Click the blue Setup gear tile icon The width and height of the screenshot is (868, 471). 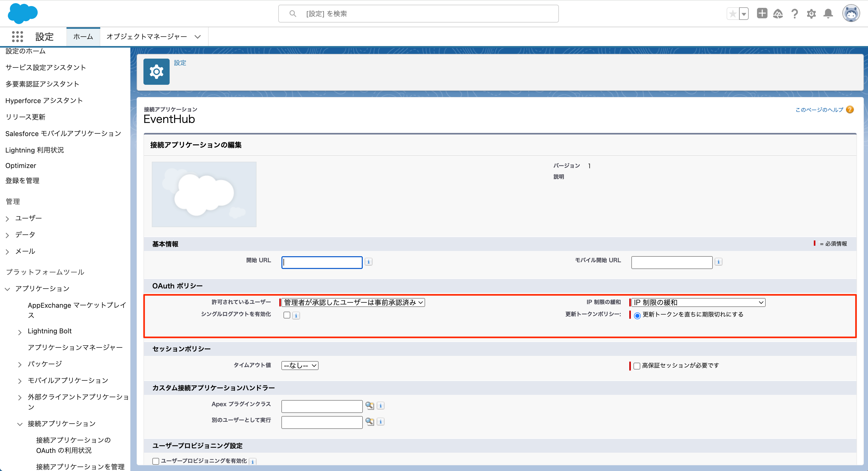coord(156,71)
